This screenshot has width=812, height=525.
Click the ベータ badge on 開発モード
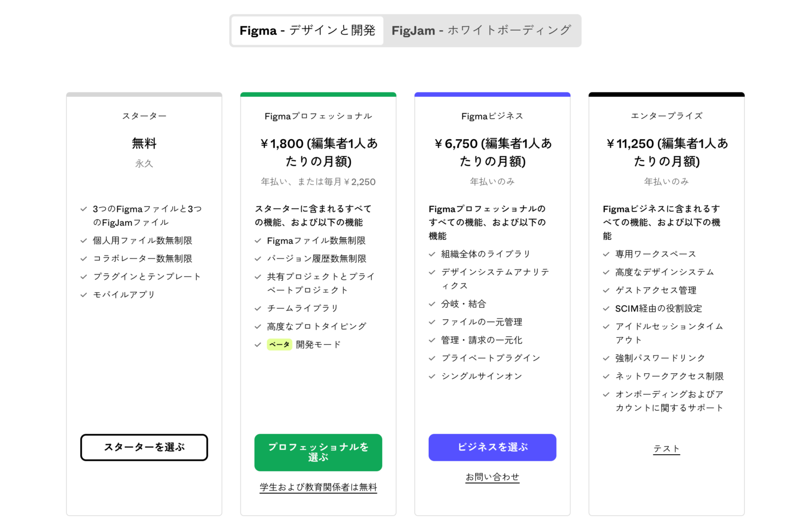click(x=279, y=345)
